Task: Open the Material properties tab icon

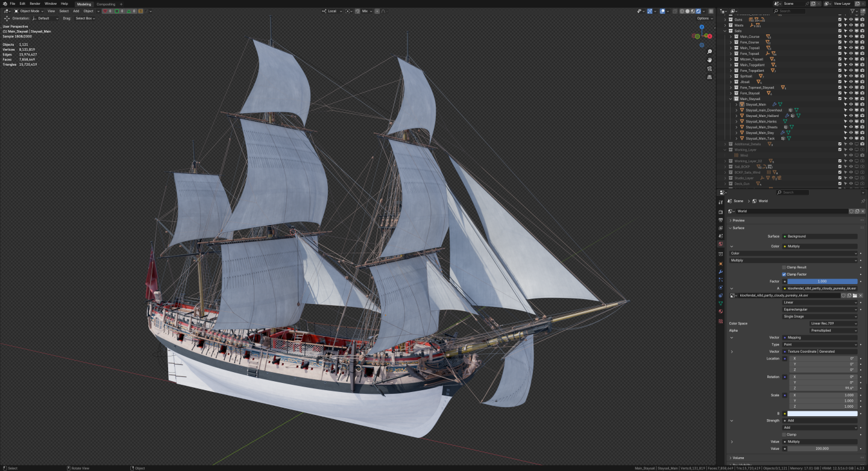Action: click(720, 311)
